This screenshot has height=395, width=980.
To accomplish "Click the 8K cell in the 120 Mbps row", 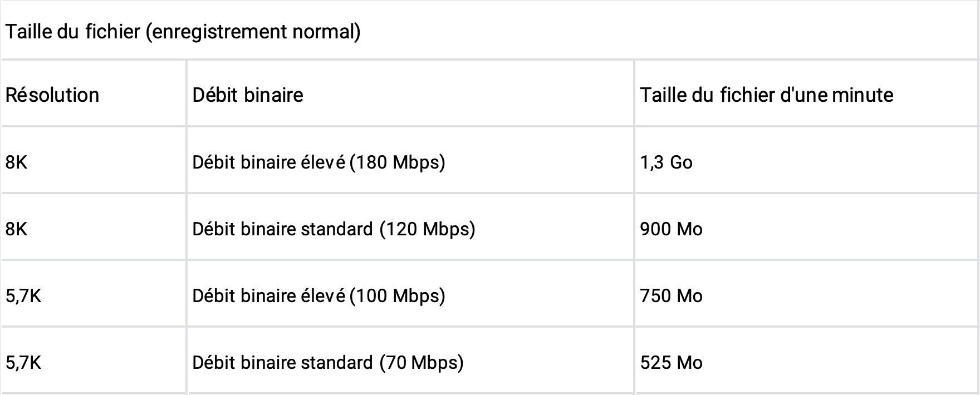I will 16,229.
